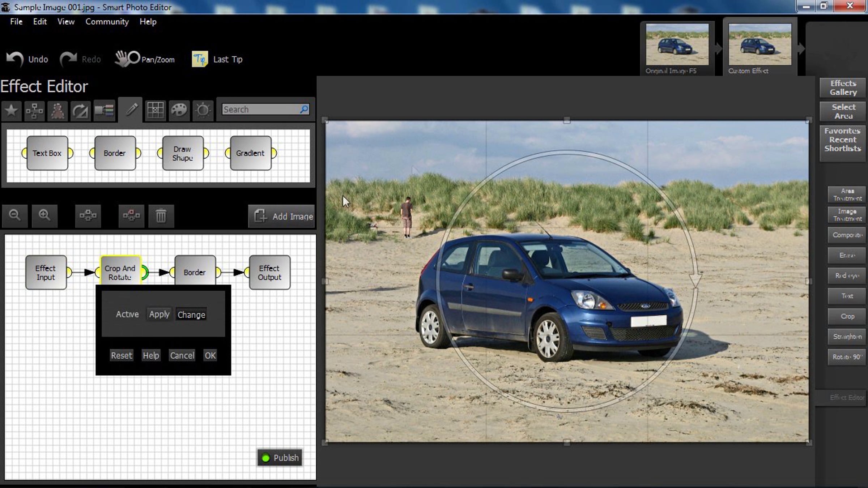Click the Last Tip note icon
Viewport: 868px width, 488px height.
200,59
